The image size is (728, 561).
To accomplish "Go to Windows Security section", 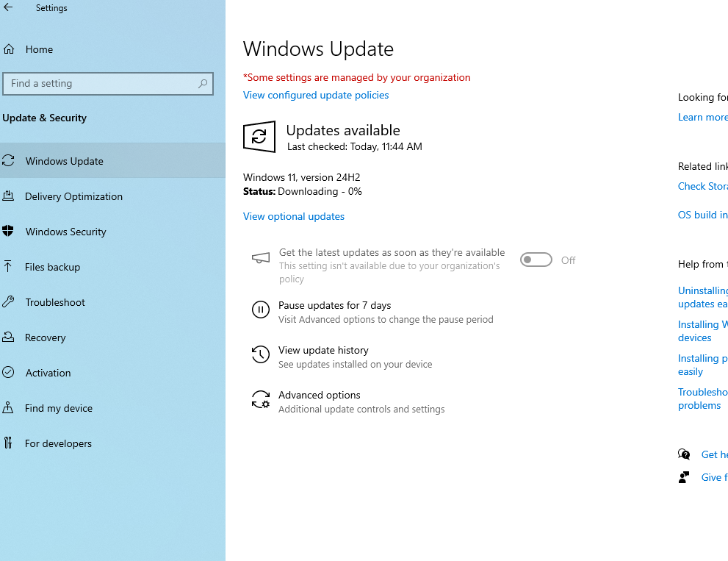I will coord(113,232).
